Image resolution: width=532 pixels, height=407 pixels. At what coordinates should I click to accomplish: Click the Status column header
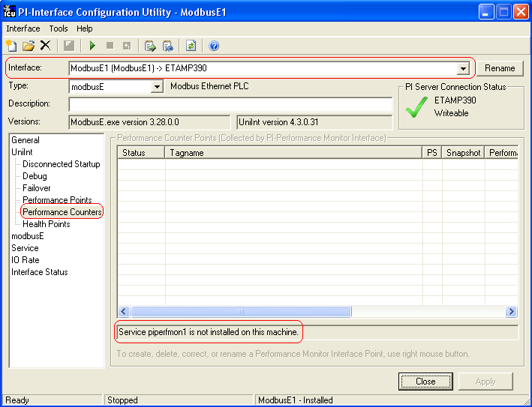141,153
